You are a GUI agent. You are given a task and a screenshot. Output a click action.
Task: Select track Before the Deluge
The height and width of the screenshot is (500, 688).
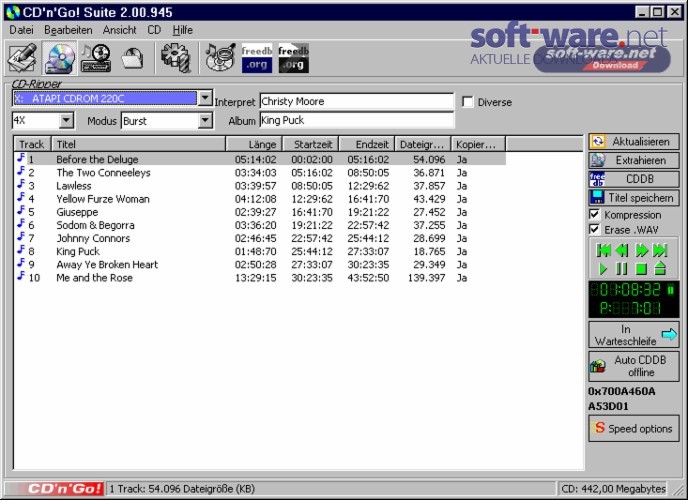tap(260, 159)
